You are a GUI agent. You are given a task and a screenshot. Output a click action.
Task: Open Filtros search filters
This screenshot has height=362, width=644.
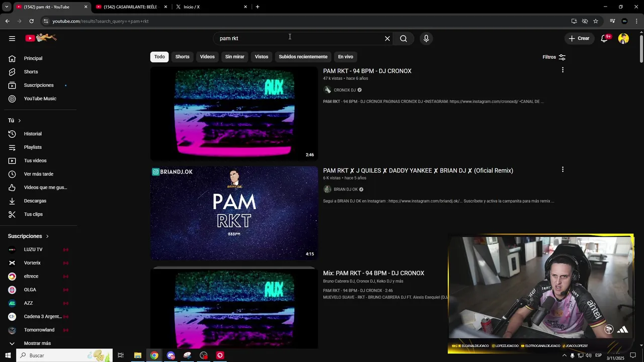tap(554, 57)
